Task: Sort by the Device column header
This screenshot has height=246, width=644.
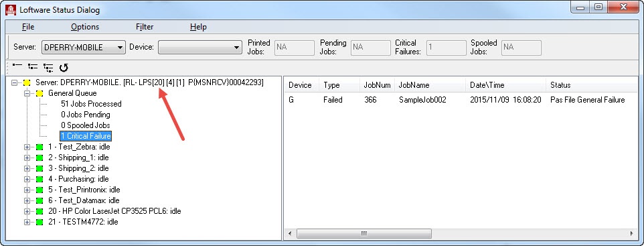Action: 301,85
